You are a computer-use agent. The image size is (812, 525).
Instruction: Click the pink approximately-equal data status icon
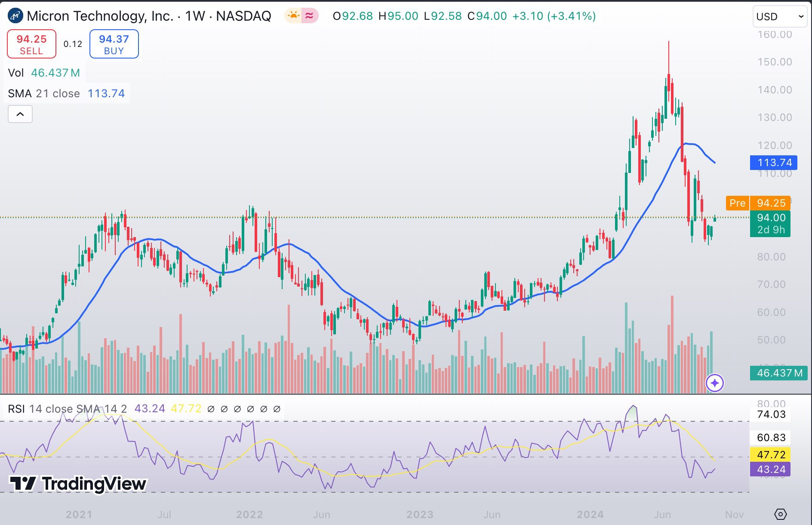(x=309, y=16)
